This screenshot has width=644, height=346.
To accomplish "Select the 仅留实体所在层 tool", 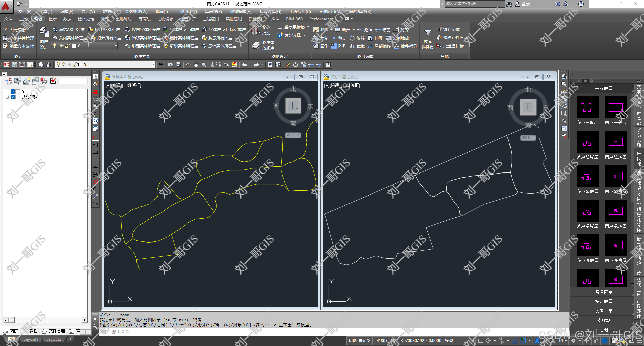I will pyautogui.click(x=143, y=30).
